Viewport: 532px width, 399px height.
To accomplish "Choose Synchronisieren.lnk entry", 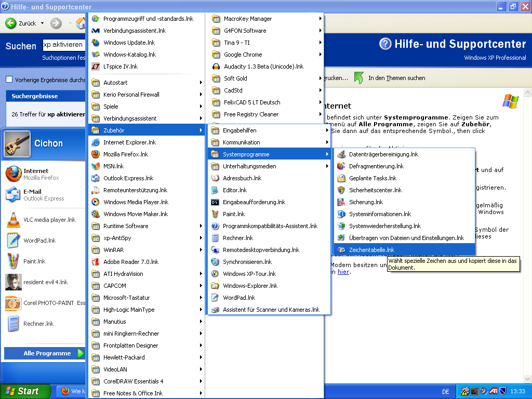I will pyautogui.click(x=269, y=262).
